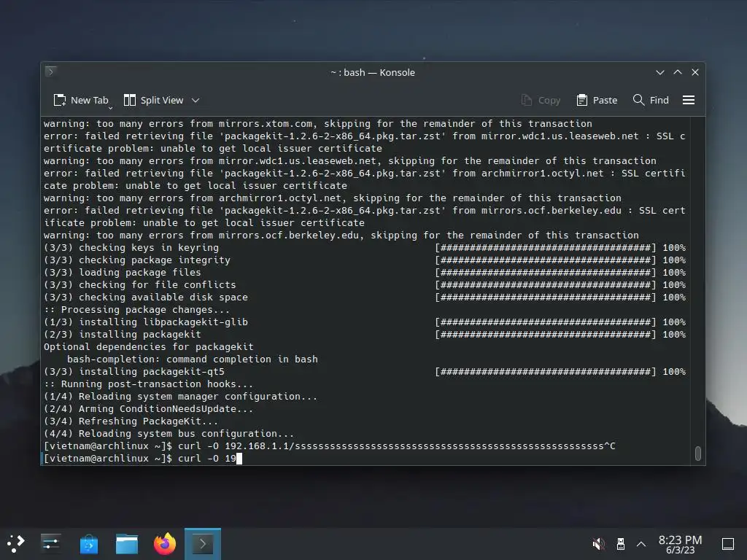The image size is (747, 560).
Task: Select the Konsole task in taskbar
Action: [203, 543]
